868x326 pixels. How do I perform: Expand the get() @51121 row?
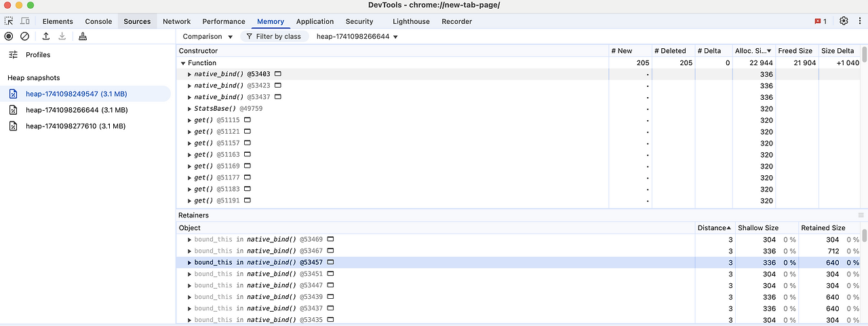[x=190, y=132]
